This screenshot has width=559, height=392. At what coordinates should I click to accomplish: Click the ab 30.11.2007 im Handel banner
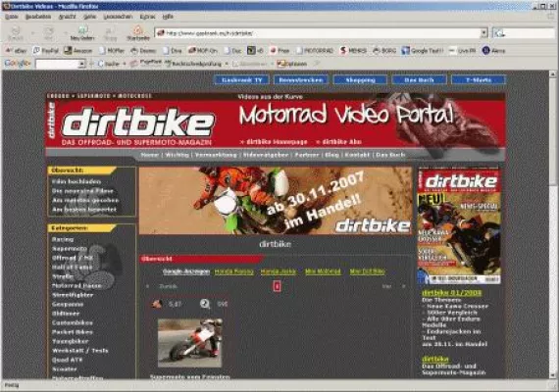[276, 201]
